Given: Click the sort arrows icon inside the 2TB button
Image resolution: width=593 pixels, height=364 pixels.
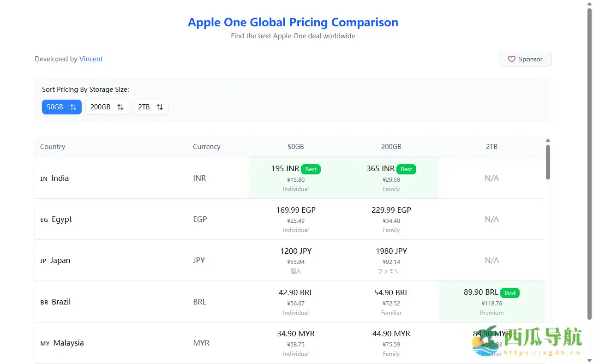Looking at the screenshot, I should pyautogui.click(x=160, y=107).
